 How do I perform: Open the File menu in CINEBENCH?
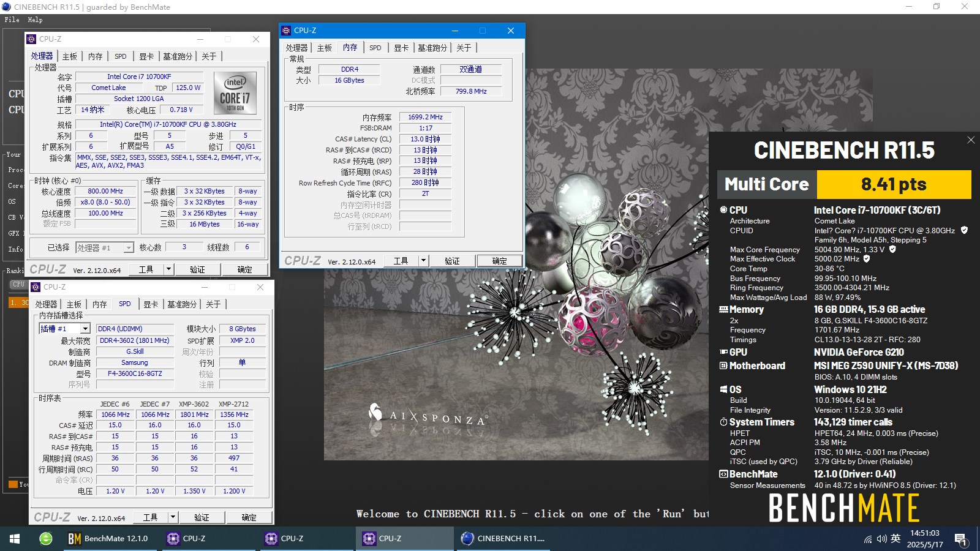12,20
